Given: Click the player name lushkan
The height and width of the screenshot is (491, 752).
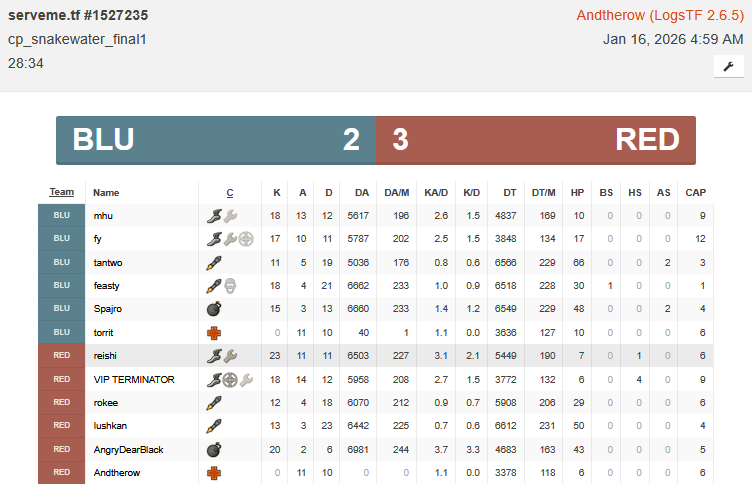Looking at the screenshot, I should tap(111, 426).
